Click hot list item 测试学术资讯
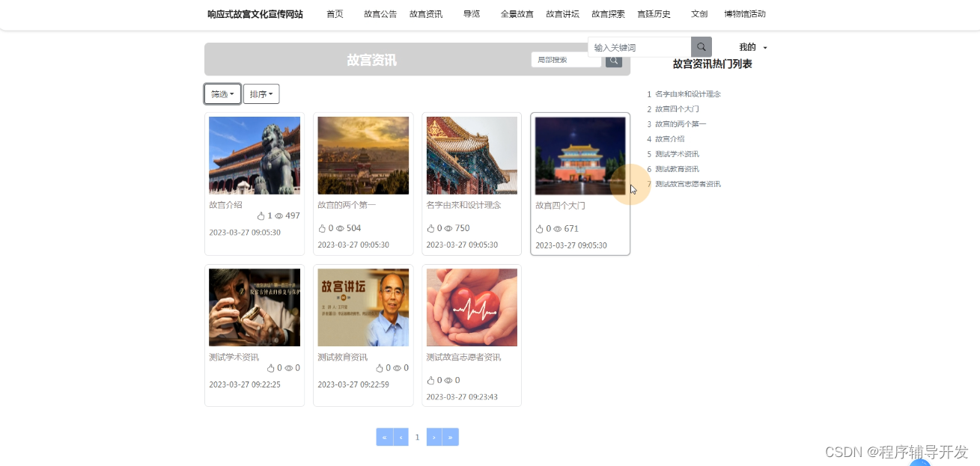980x466 pixels. (677, 154)
